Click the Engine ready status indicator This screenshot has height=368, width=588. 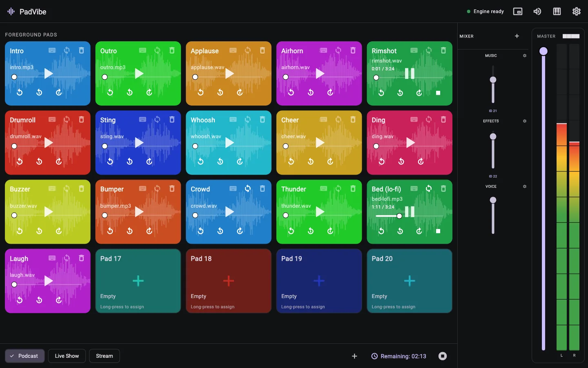click(x=485, y=11)
